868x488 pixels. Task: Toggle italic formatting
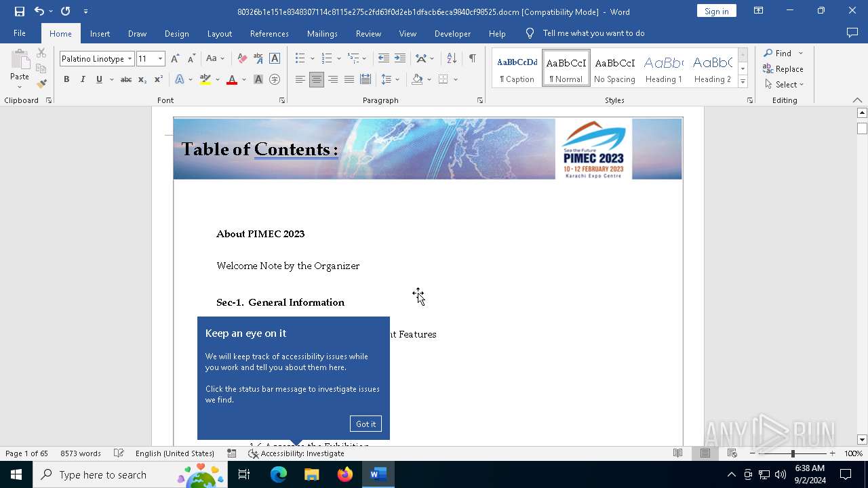[x=83, y=79]
